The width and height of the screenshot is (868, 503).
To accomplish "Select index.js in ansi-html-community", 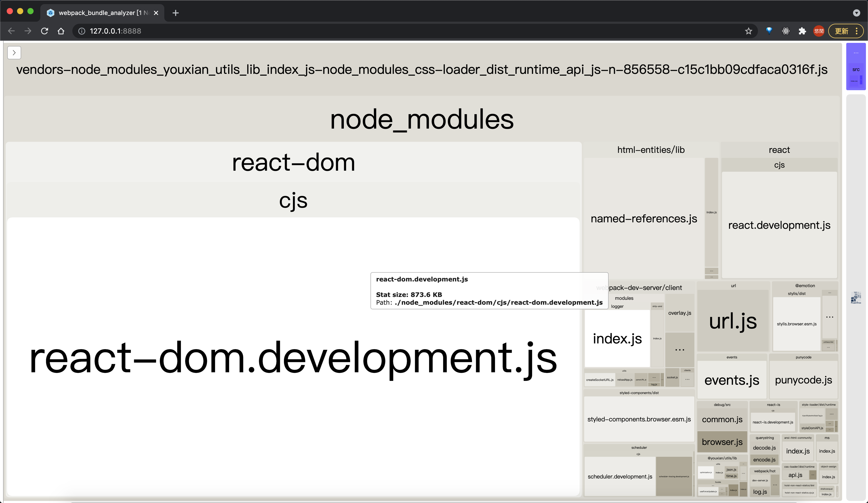I will coord(797,451).
